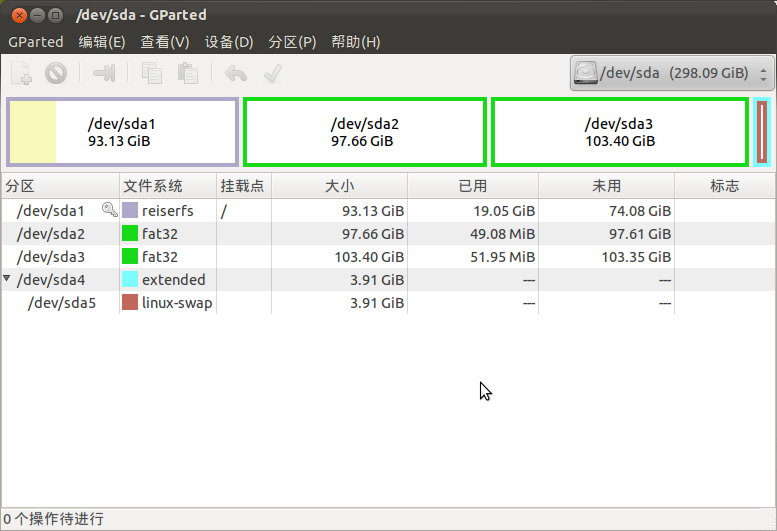Select /dev/sda1 block in disk map
The height and width of the screenshot is (531, 777).
pos(122,132)
